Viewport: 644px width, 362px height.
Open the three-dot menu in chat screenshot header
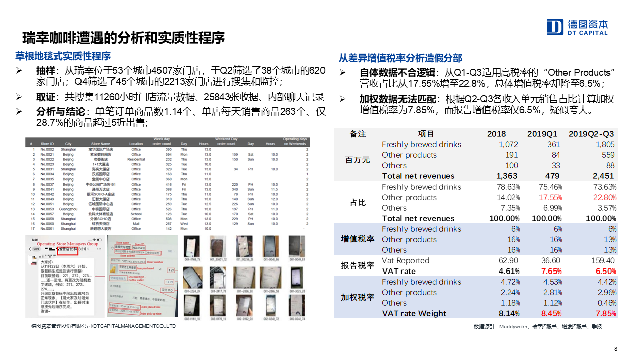(x=99, y=248)
